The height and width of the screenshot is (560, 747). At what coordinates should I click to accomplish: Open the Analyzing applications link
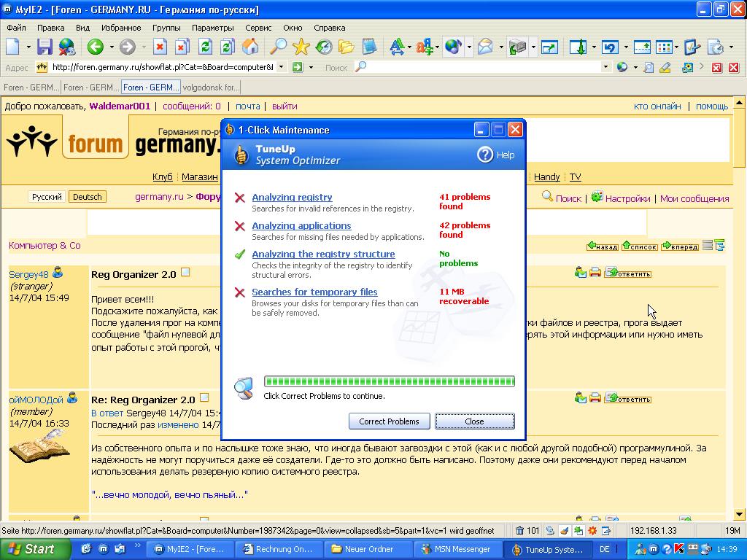click(x=301, y=226)
